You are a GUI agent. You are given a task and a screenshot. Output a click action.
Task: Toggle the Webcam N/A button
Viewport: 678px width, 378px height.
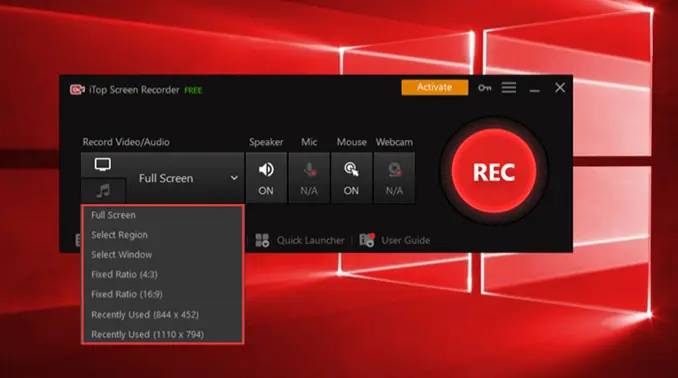click(394, 177)
